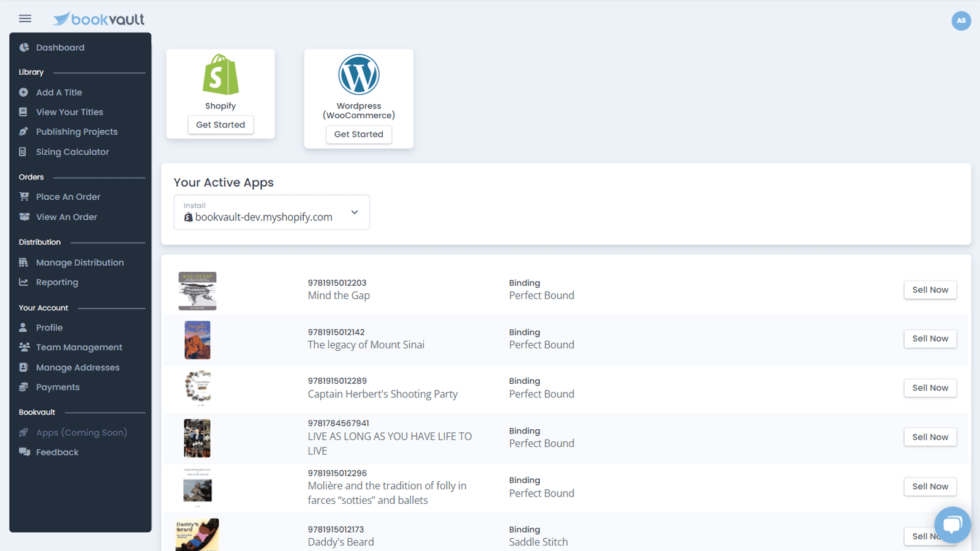
Task: Click the Shopify bag logo
Action: pos(220,75)
